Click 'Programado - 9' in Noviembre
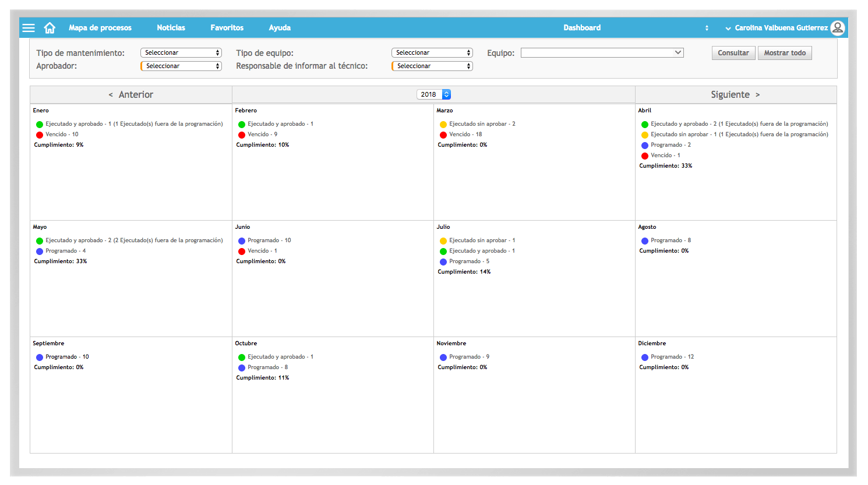The width and height of the screenshot is (868, 485). [470, 357]
